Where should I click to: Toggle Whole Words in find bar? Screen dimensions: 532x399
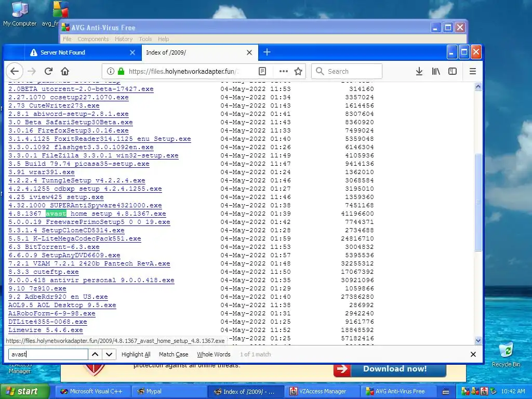coord(214,354)
